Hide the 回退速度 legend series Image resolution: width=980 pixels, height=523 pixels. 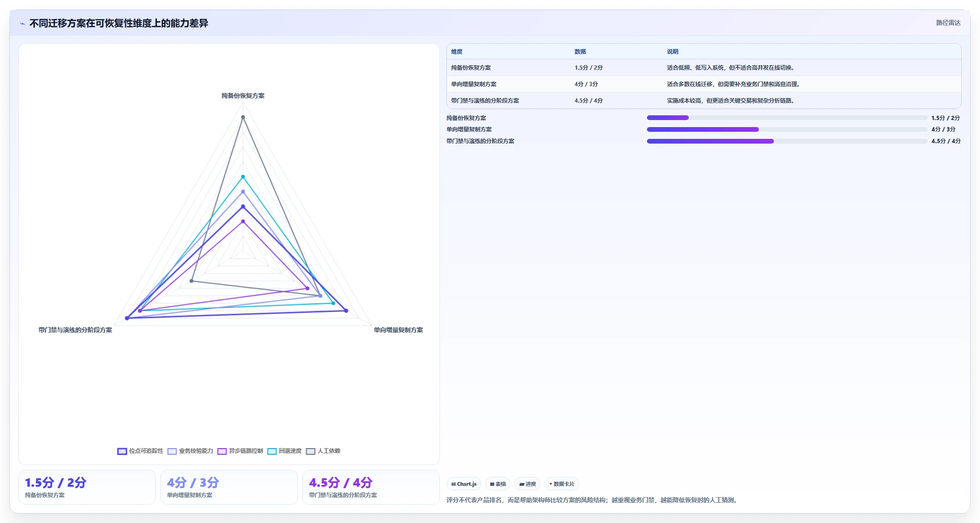[x=284, y=451]
